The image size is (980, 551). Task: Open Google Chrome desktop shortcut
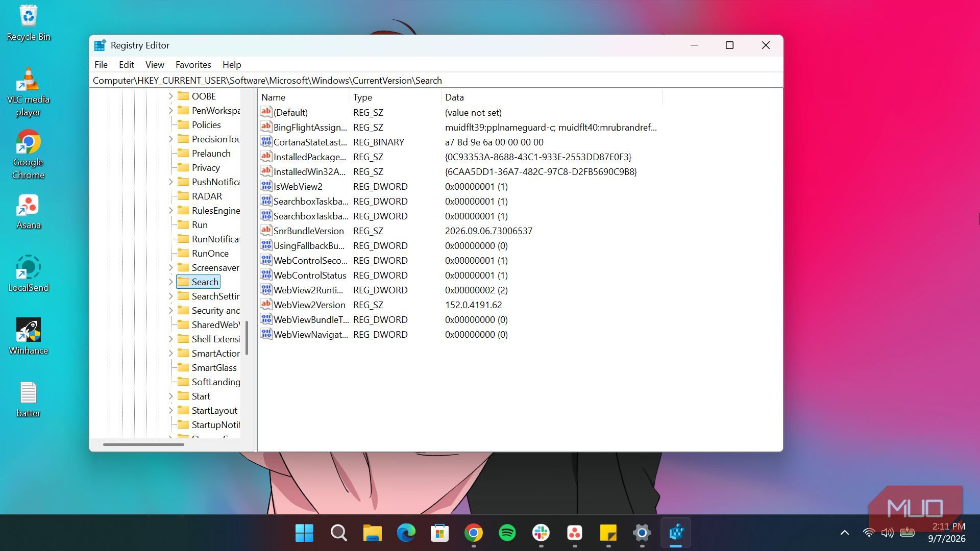coord(29,155)
